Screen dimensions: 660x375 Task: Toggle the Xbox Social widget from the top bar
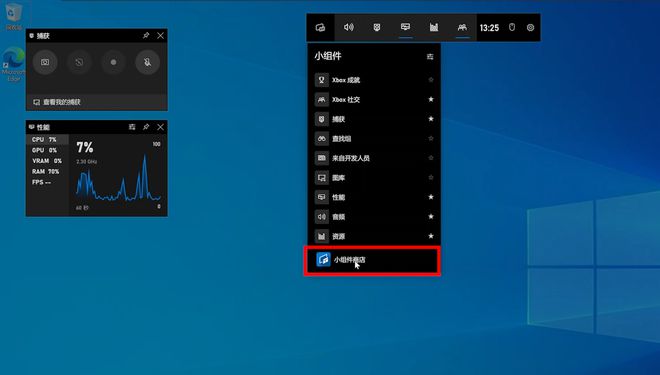pos(462,27)
